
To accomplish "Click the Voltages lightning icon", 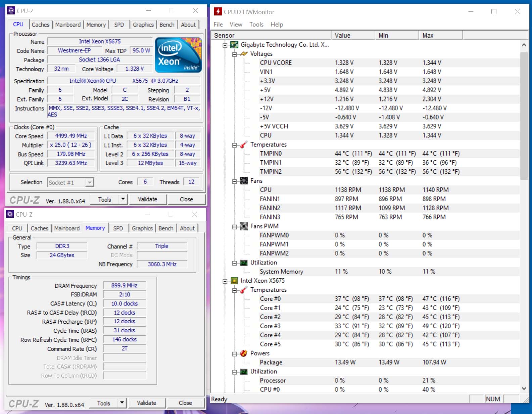I will click(244, 54).
